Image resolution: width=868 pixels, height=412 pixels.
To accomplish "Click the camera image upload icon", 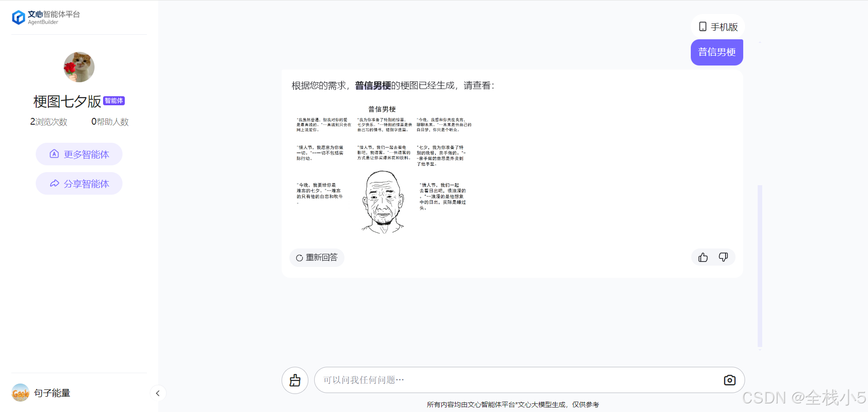I will click(x=730, y=380).
